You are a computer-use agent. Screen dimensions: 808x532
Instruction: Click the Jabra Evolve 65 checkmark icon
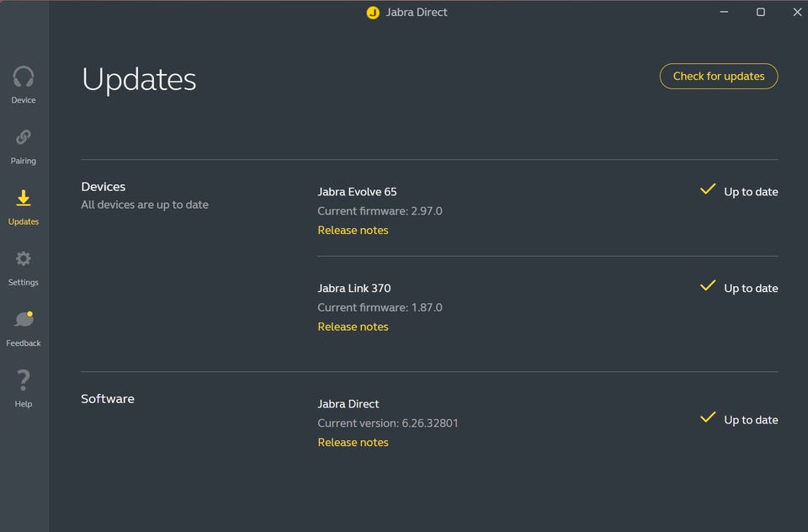tap(708, 189)
